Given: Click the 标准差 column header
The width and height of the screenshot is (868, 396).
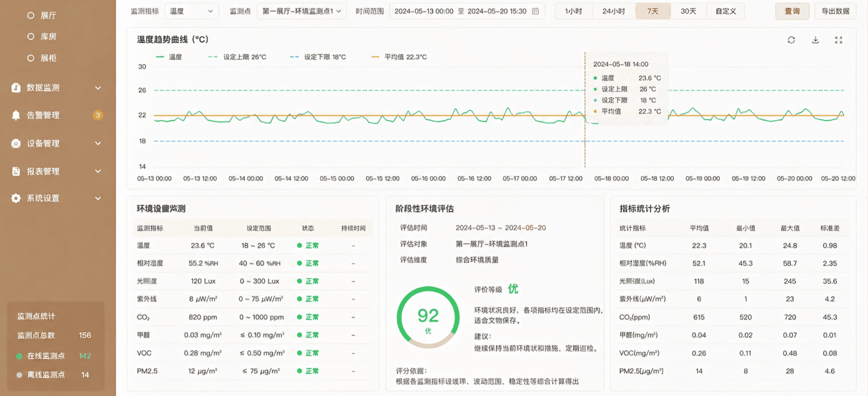Looking at the screenshot, I should click(x=830, y=228).
